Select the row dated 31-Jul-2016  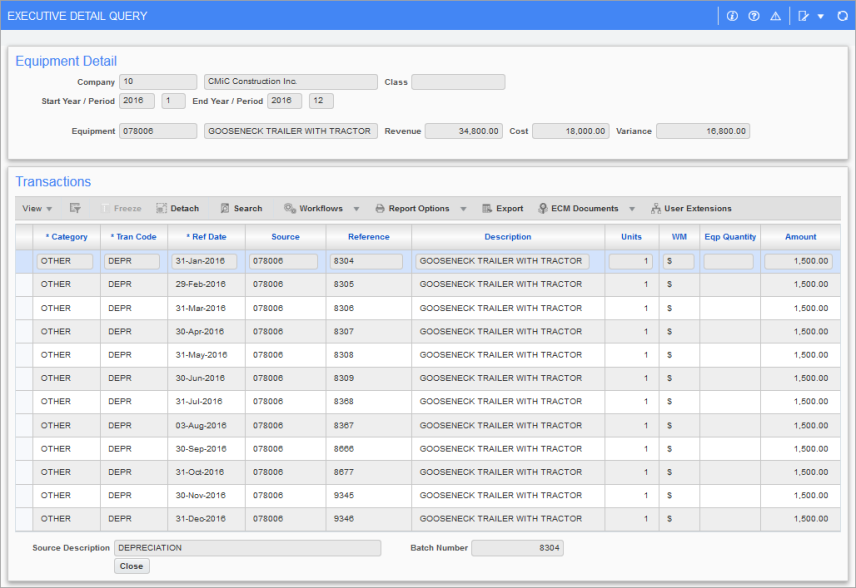(x=428, y=402)
